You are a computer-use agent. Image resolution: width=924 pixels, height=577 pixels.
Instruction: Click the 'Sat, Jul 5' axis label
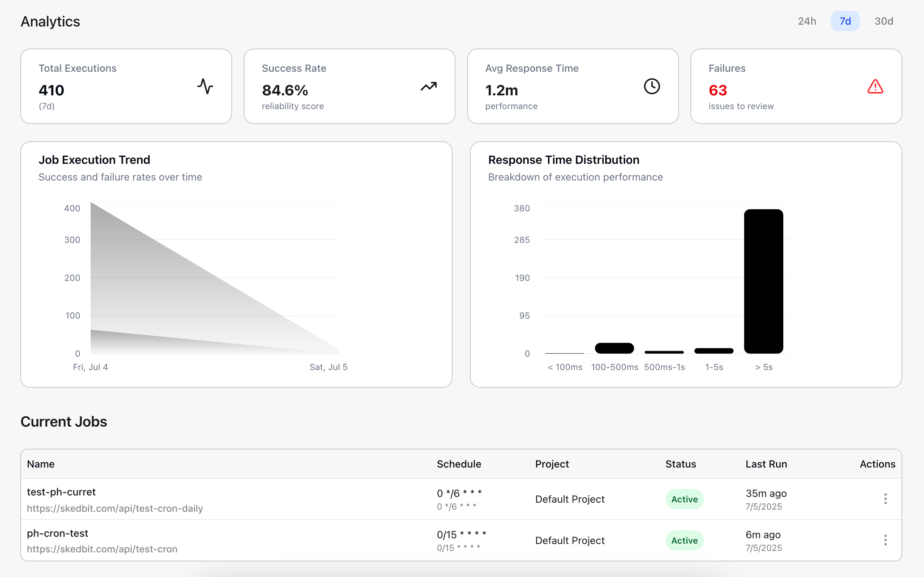328,367
